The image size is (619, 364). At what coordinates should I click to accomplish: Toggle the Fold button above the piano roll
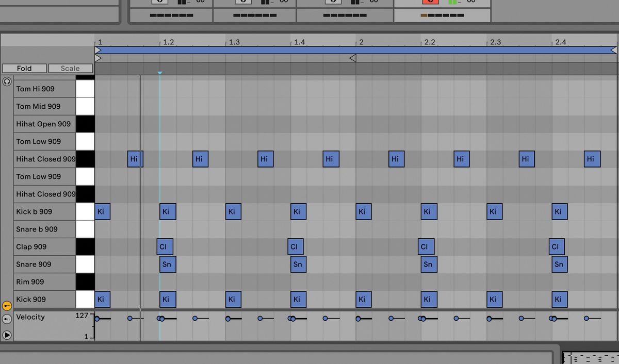[x=24, y=68]
